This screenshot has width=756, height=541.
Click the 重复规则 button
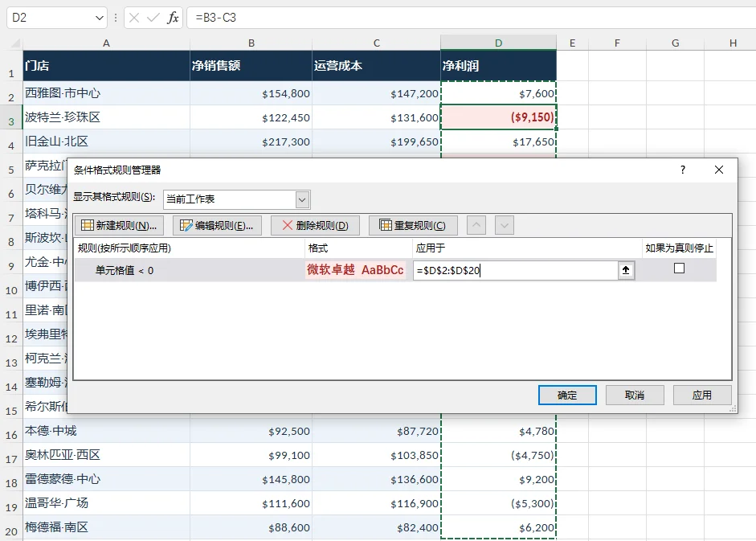pos(413,225)
